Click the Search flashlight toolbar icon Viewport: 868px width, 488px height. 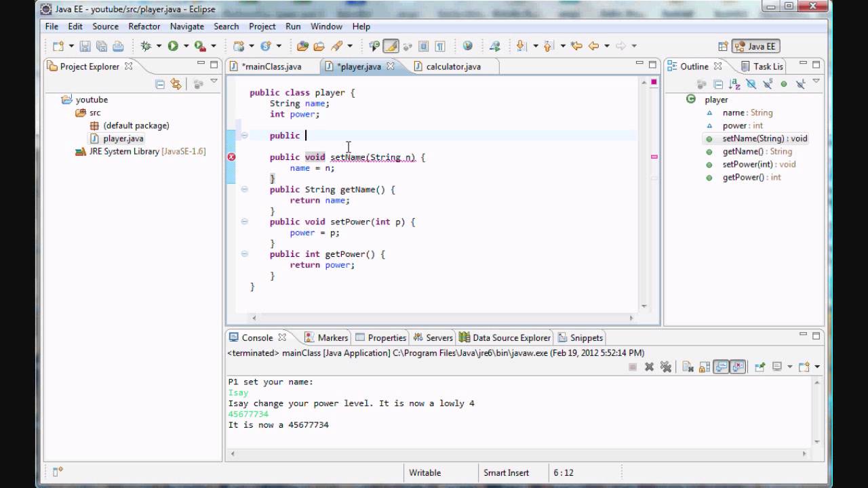pyautogui.click(x=336, y=46)
